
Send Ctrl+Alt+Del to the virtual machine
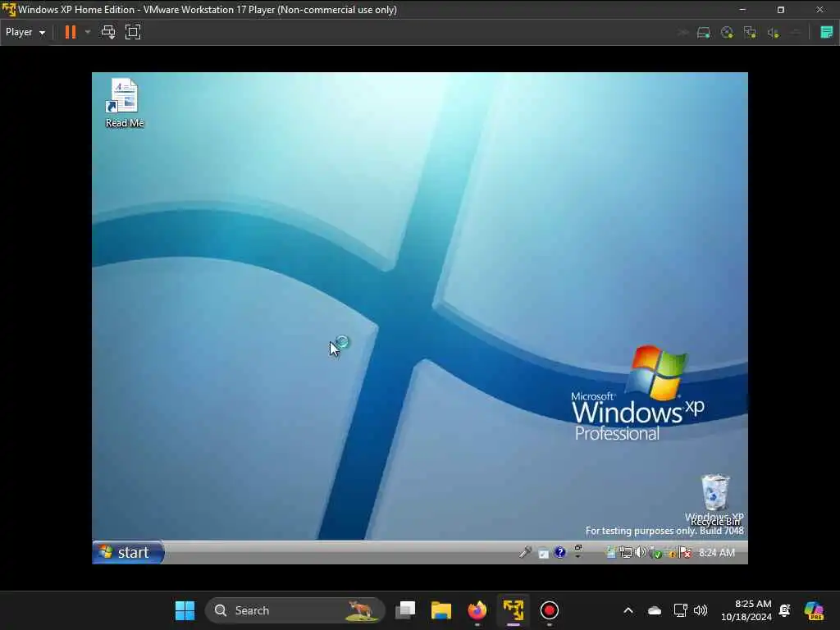108,32
